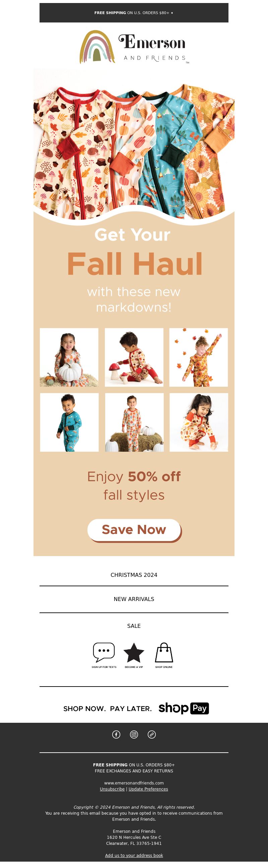The height and width of the screenshot is (868, 268).
Task: Open the Facebook icon in footer
Action: (116, 735)
